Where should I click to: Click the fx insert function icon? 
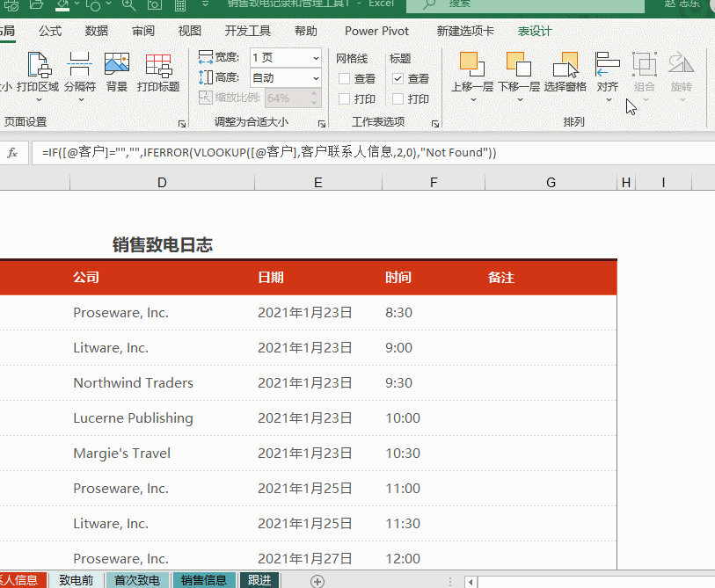tap(13, 153)
